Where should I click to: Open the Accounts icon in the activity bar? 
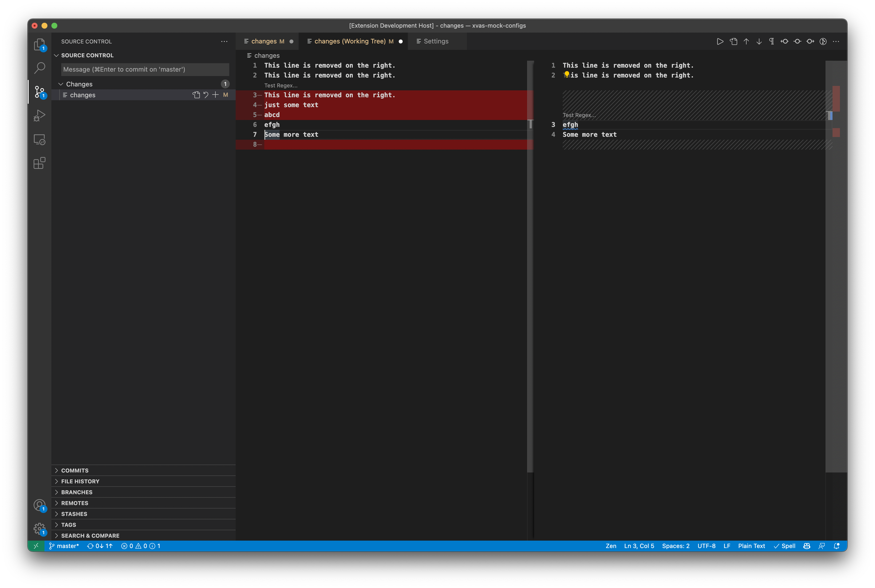click(39, 505)
